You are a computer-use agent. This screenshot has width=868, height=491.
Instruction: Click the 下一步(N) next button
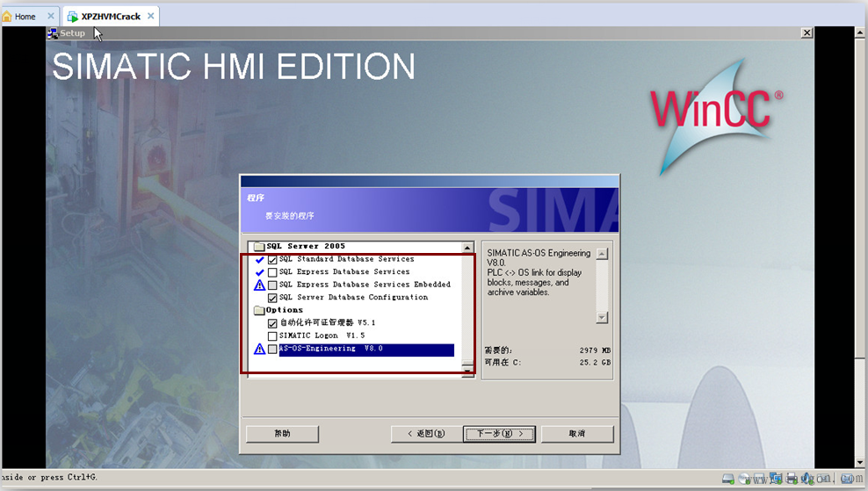(x=498, y=433)
